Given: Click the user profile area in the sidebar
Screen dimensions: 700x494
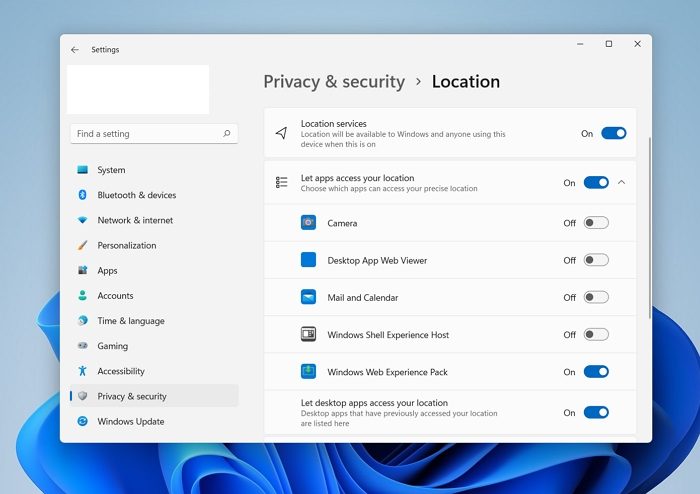Looking at the screenshot, I should [x=138, y=89].
